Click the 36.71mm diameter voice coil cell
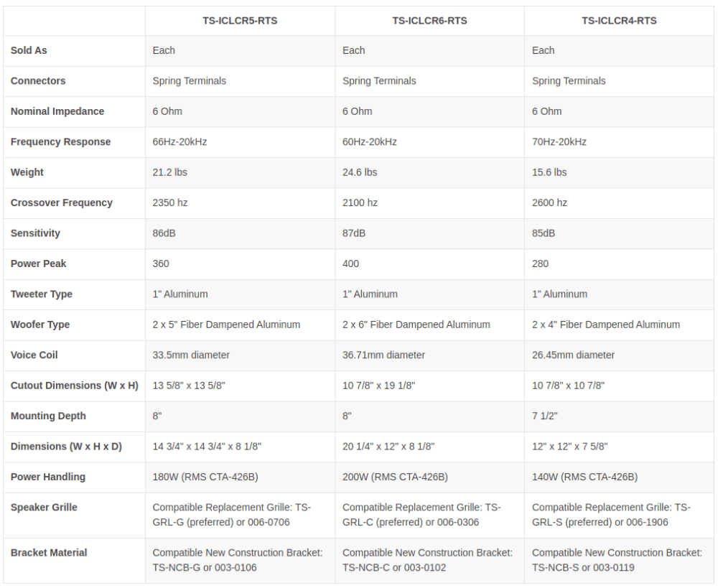Image resolution: width=718 pixels, height=588 pixels. coord(383,355)
